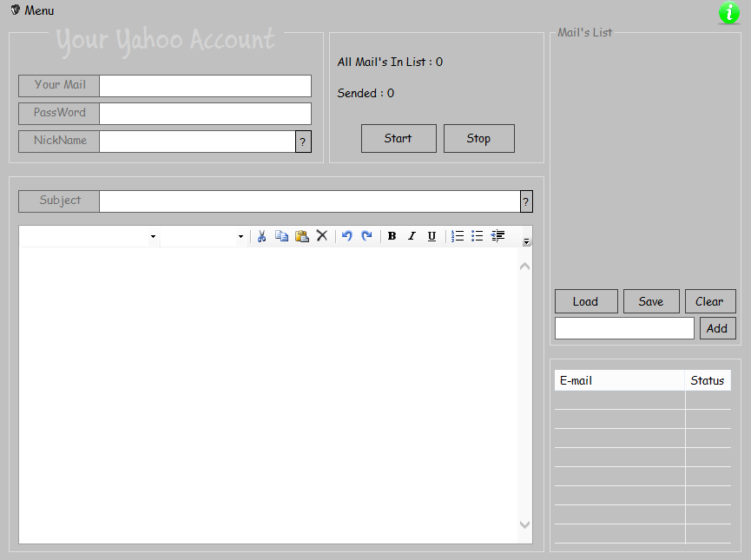Click "All Mail's In List : 0" text

pos(390,63)
